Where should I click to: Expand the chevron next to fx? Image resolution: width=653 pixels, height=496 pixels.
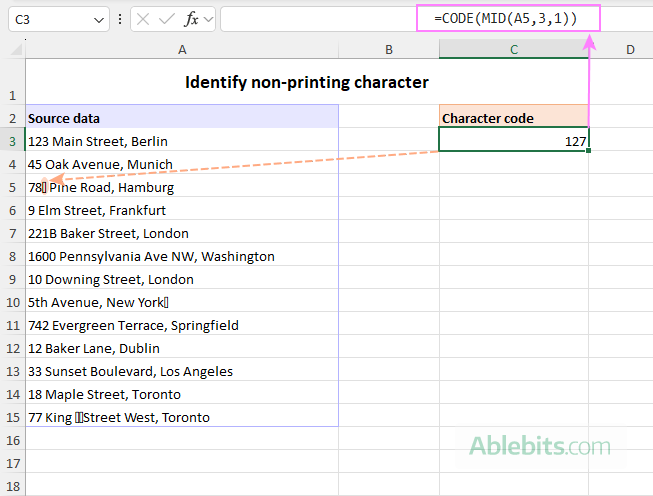point(209,19)
